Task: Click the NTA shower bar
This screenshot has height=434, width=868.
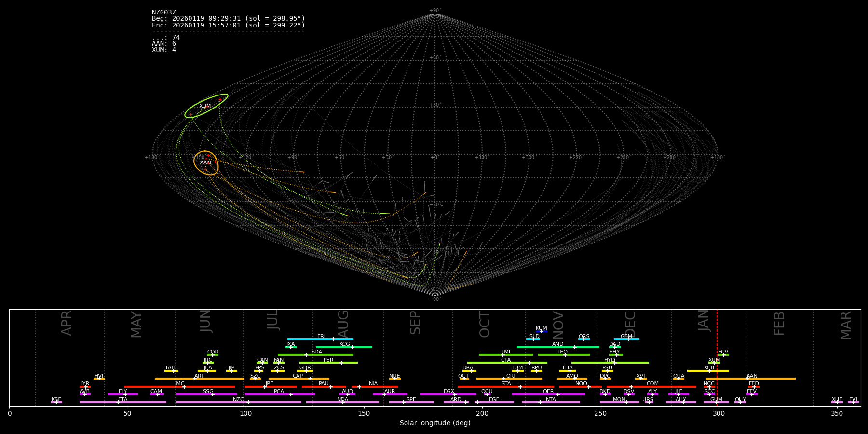Action: 551,402
